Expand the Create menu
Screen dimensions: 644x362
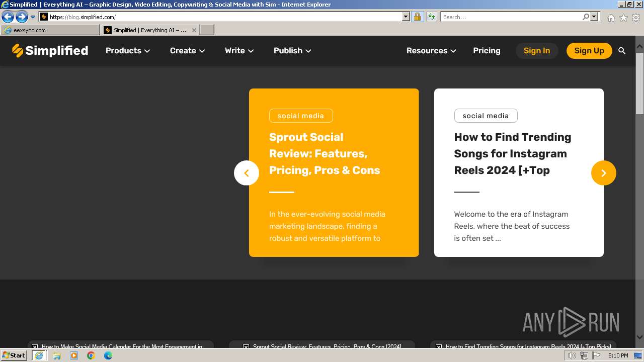coord(187,51)
